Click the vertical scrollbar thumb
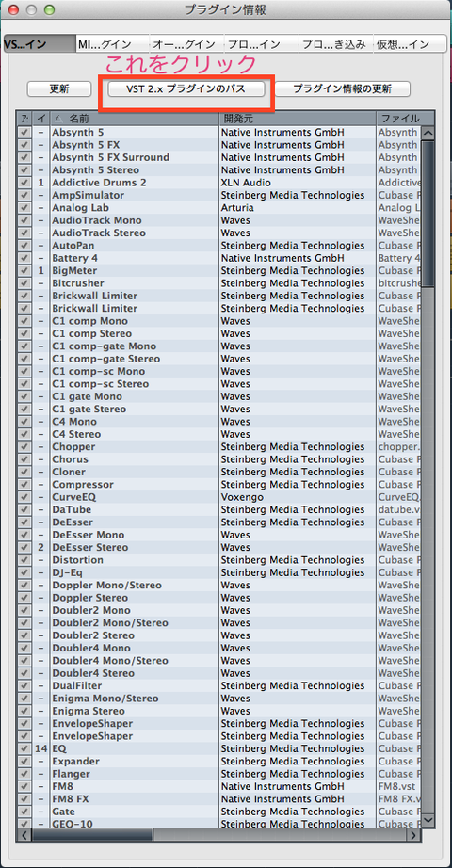This screenshot has width=452, height=868. (428, 213)
